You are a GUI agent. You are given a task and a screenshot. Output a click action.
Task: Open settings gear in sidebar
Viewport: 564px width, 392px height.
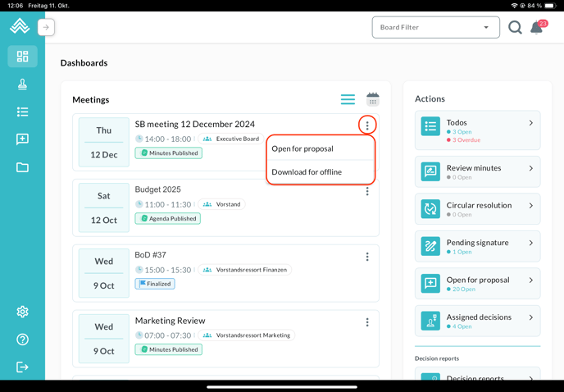coord(22,312)
